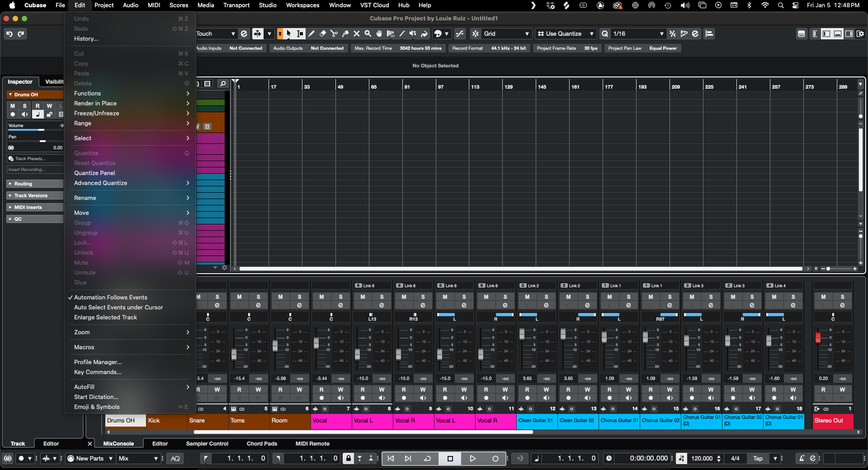The image size is (868, 470).
Task: Open the Use Quantize grid type dropdown
Action: pyautogui.click(x=566, y=34)
